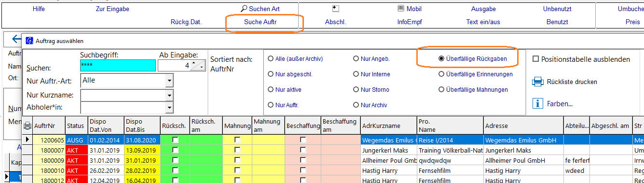Click the Farben info icon
644x183 pixels.
[x=537, y=103]
